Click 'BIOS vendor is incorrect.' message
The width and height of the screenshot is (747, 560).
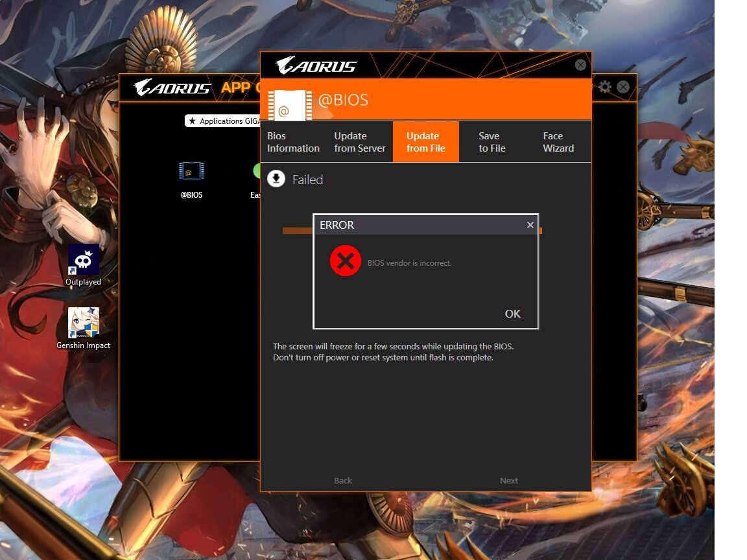tap(410, 263)
